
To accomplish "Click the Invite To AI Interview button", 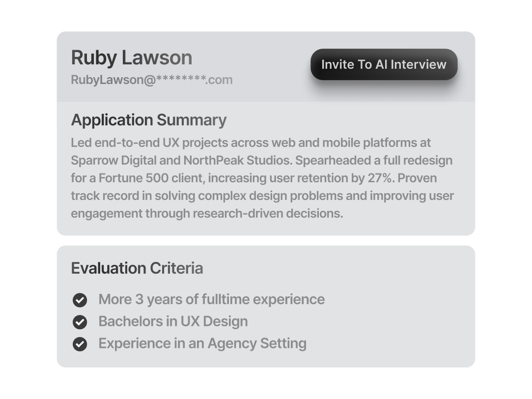I will pos(384,64).
